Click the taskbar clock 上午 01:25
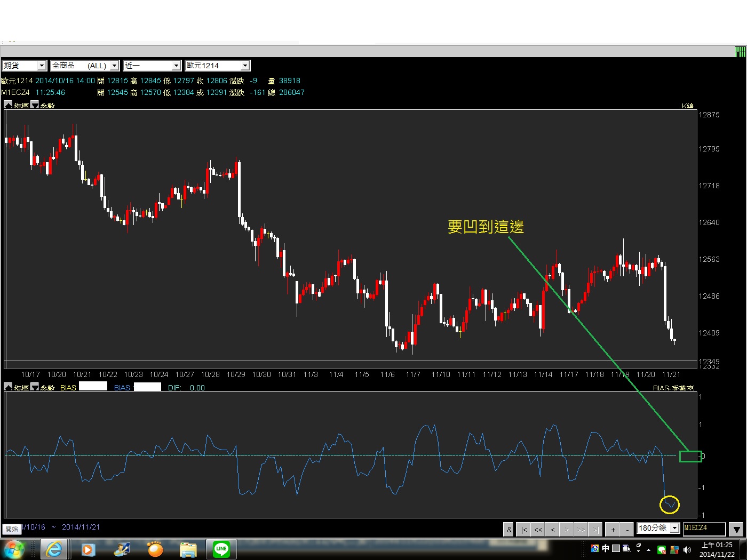The width and height of the screenshot is (747, 560). 717,549
